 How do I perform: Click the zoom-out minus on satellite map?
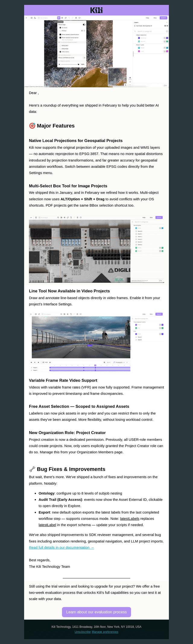click(130, 85)
